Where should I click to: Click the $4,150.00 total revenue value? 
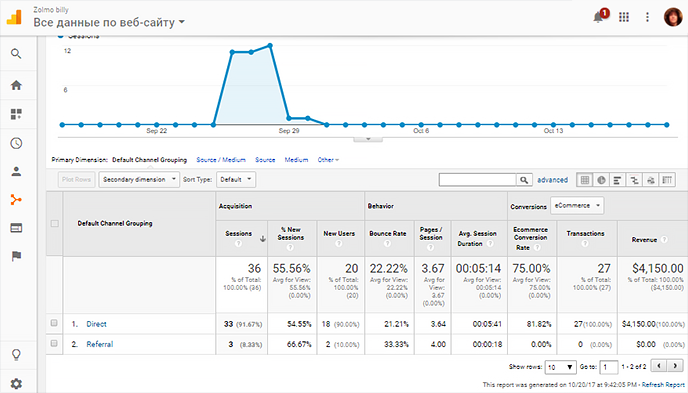click(658, 268)
